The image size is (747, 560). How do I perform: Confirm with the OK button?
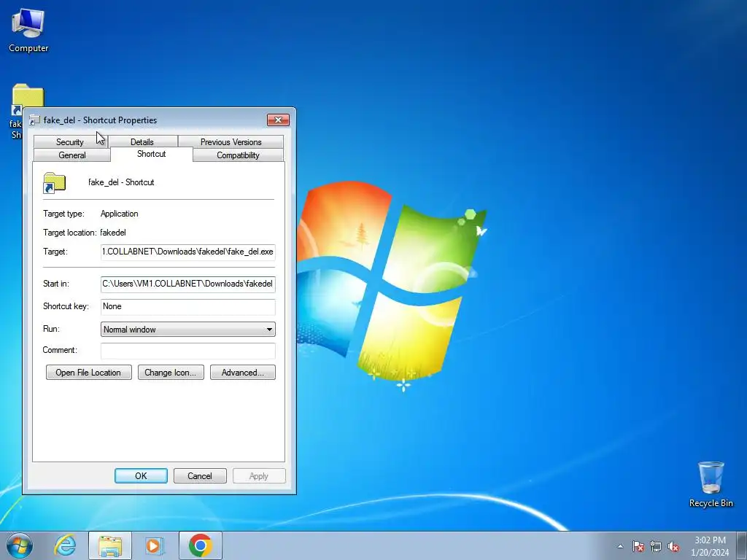coord(141,475)
